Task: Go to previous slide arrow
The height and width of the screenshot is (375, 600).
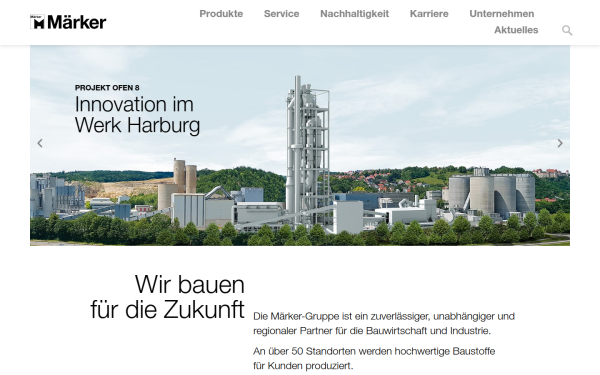Action: [x=40, y=143]
